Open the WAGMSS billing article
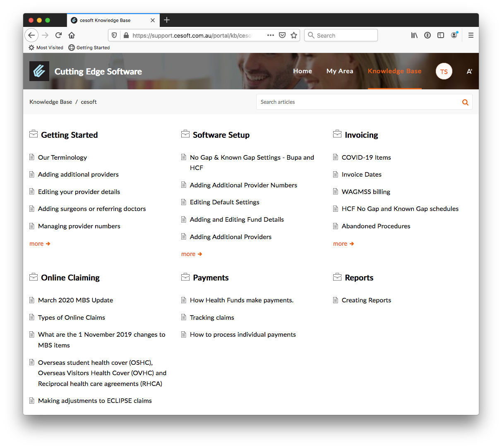The width and height of the screenshot is (502, 448). click(366, 192)
